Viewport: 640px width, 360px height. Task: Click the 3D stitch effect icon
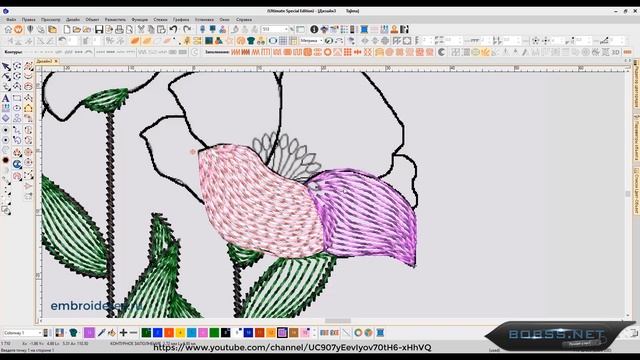(x=616, y=52)
